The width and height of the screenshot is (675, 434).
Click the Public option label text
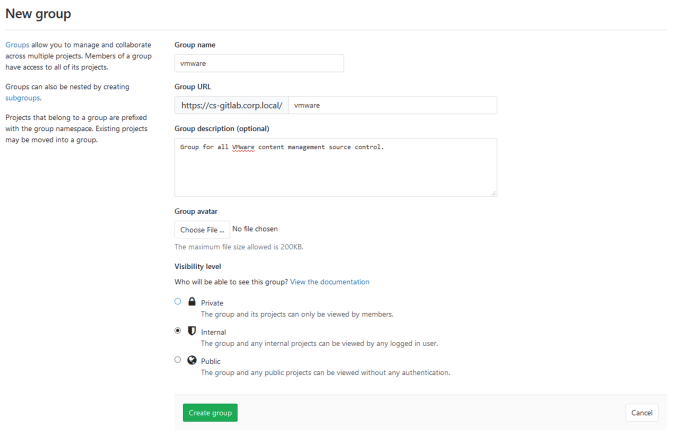tap(211, 361)
